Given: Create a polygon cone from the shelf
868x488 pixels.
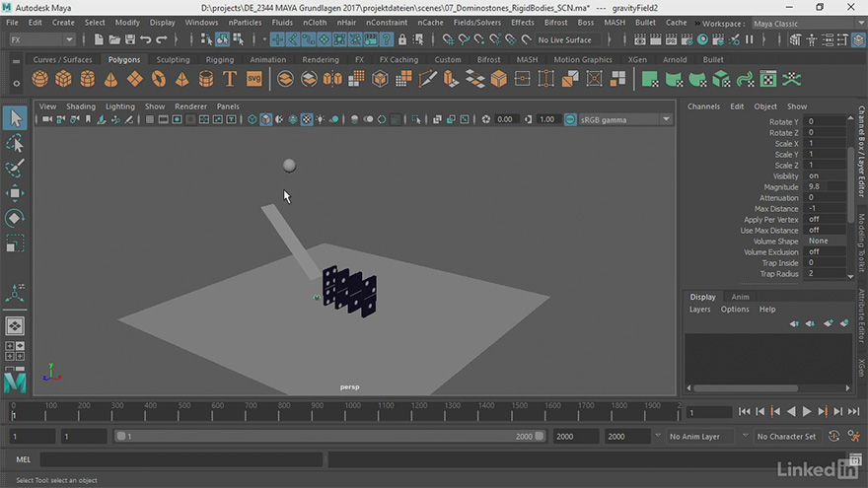Looking at the screenshot, I should click(110, 79).
